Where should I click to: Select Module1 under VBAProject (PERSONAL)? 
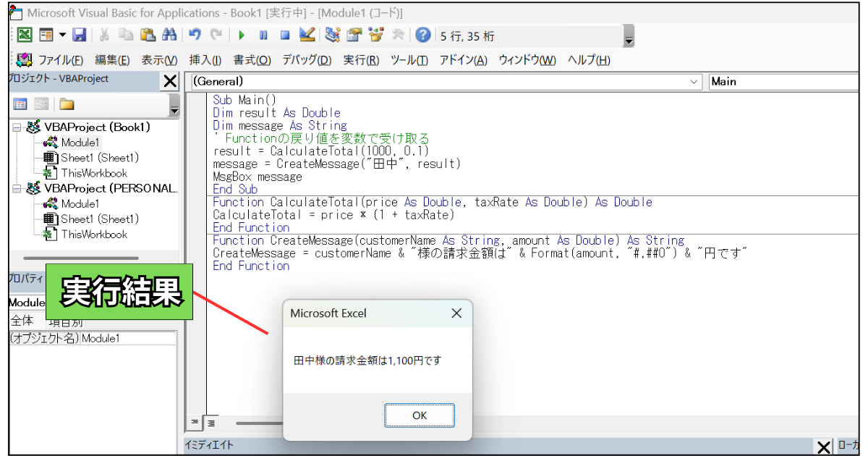[x=80, y=204]
